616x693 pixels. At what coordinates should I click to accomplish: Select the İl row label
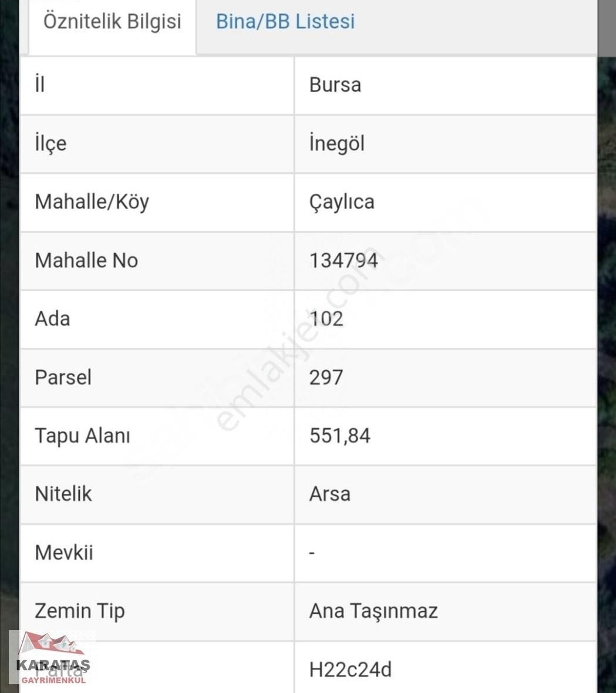[40, 85]
